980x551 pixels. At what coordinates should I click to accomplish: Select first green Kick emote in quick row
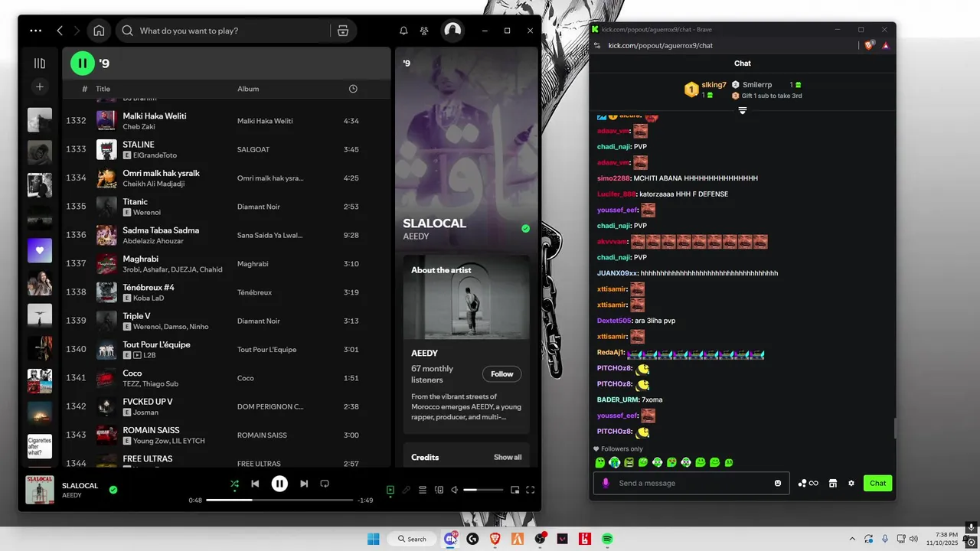[x=600, y=462]
